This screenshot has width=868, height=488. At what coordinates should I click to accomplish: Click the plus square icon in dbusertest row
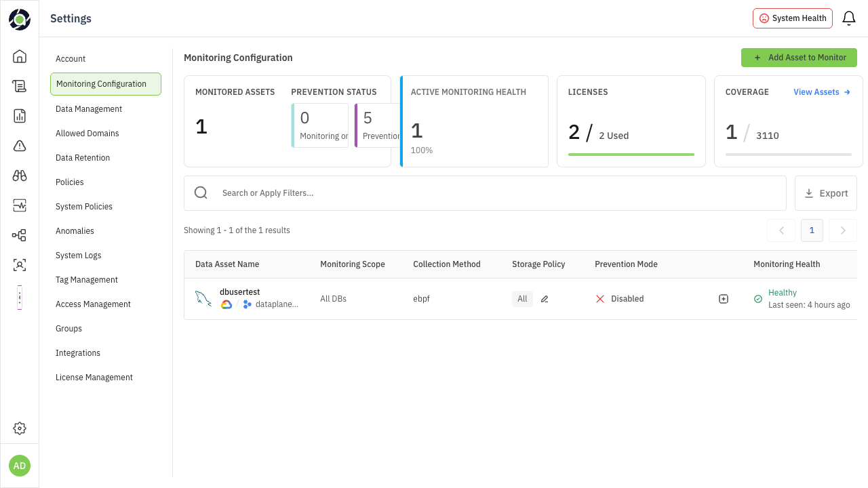coord(724,299)
